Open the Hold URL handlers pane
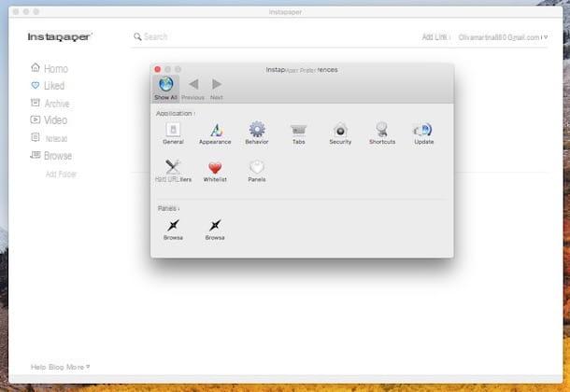This screenshot has height=392, width=570. [x=173, y=171]
